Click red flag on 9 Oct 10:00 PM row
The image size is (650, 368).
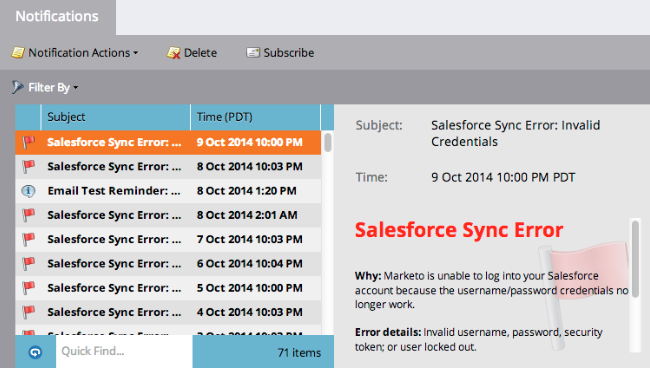pyautogui.click(x=29, y=142)
